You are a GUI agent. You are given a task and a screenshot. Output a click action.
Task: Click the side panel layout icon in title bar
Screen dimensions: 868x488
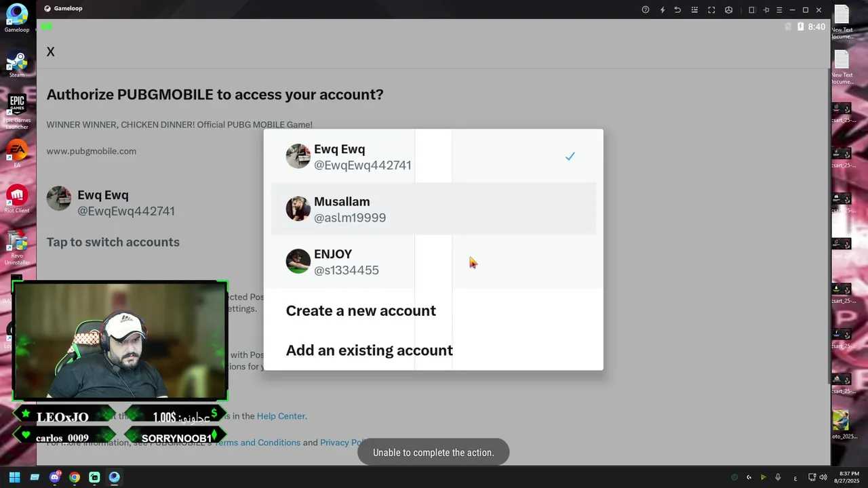pyautogui.click(x=751, y=9)
